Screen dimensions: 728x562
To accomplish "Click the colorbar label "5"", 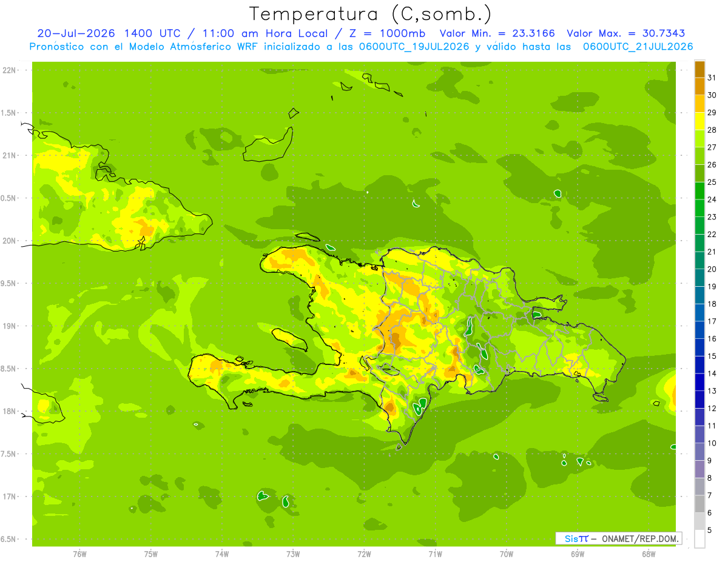I will [x=710, y=530].
